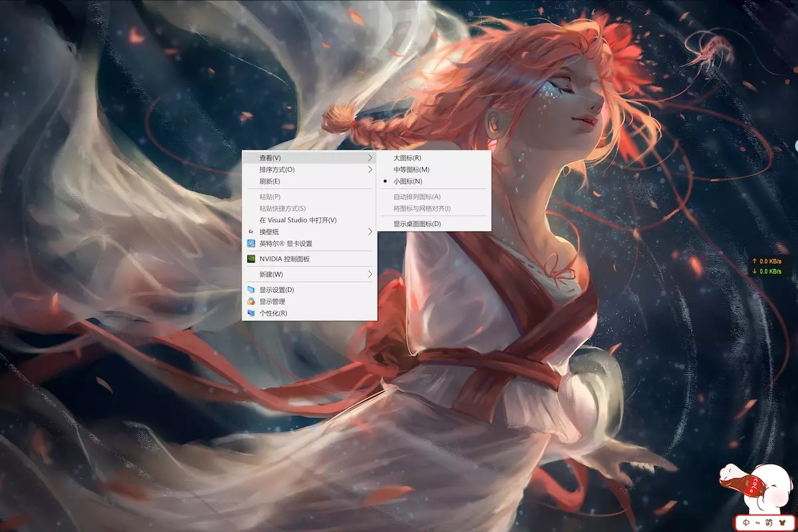The height and width of the screenshot is (532, 798).
Task: Select 刷新(E) to refresh the desktop
Action: click(x=309, y=181)
